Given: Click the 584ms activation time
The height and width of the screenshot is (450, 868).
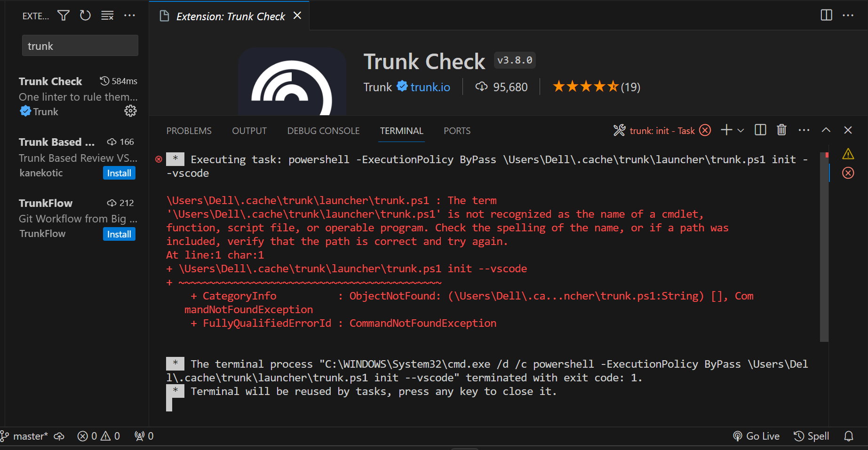Looking at the screenshot, I should pos(119,81).
